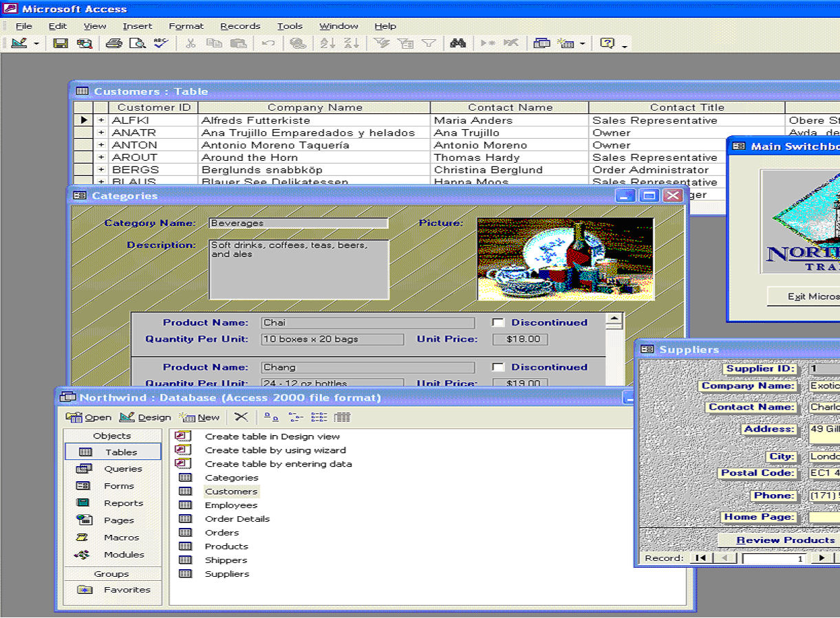Select Create table by using wizard
This screenshot has width=840, height=618.
(x=275, y=450)
